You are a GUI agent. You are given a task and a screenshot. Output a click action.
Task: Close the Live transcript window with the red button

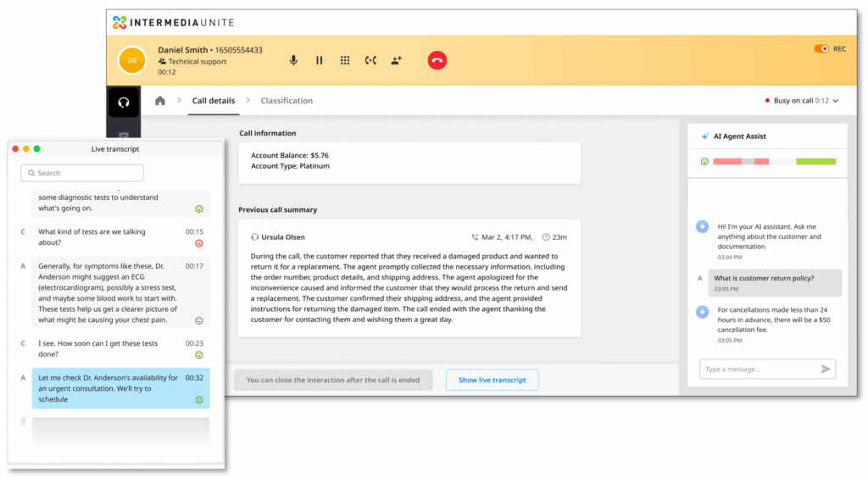(x=15, y=149)
